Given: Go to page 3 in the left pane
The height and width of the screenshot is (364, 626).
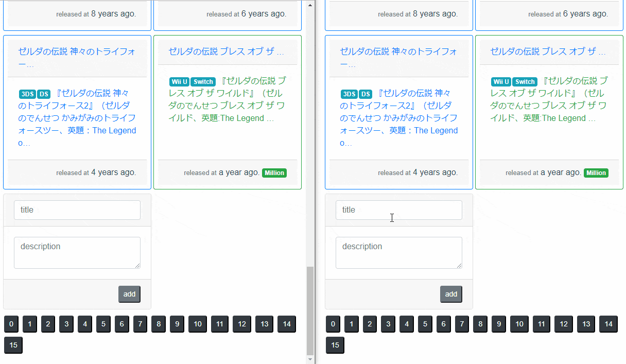Looking at the screenshot, I should (x=66, y=324).
